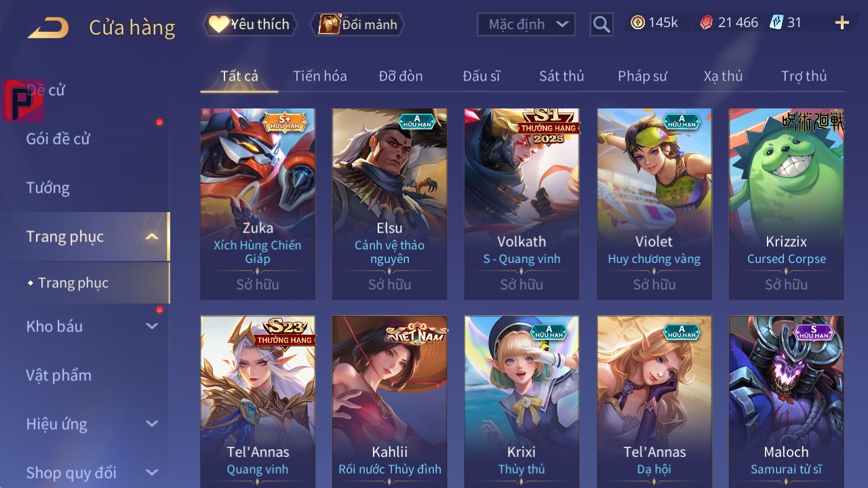Tap the gold coin currency icon

(x=637, y=22)
